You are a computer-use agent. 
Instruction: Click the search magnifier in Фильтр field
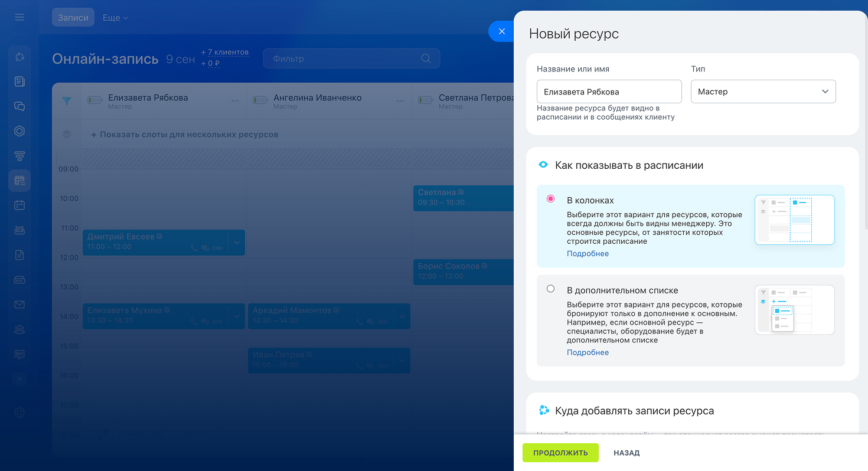click(x=426, y=58)
